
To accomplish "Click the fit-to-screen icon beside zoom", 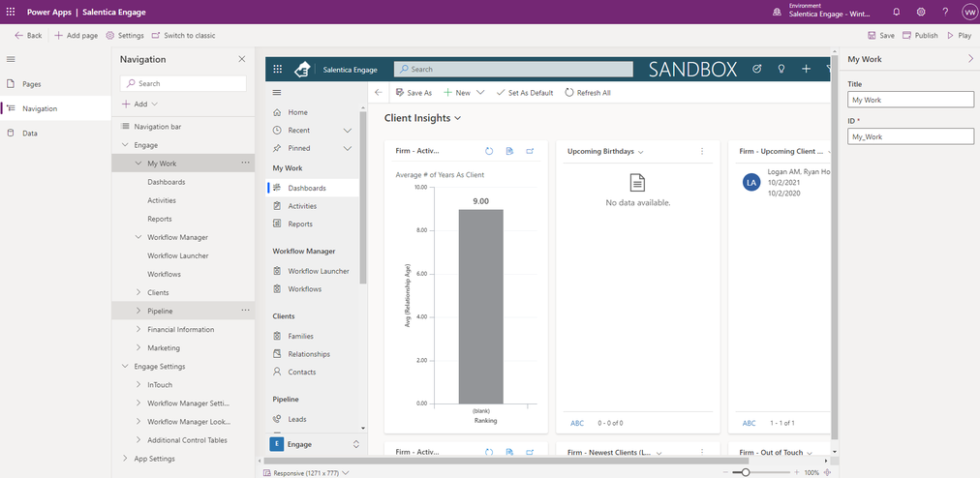I will [x=828, y=473].
